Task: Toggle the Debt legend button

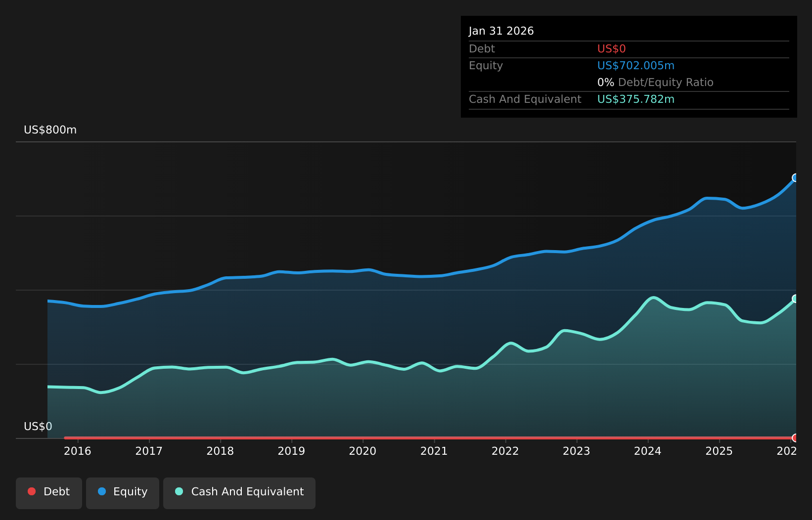Action: pyautogui.click(x=49, y=493)
